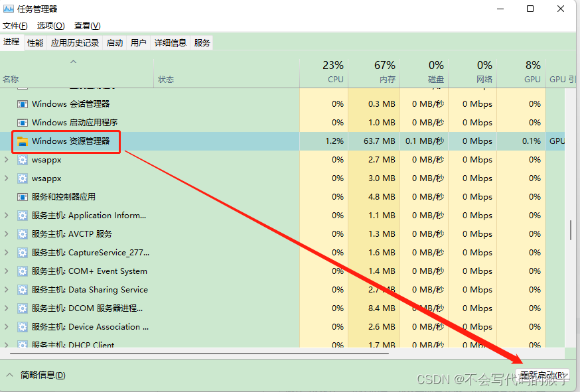This screenshot has width=580, height=392.
Task: Click the 名称 column header to sort
Action: point(11,79)
